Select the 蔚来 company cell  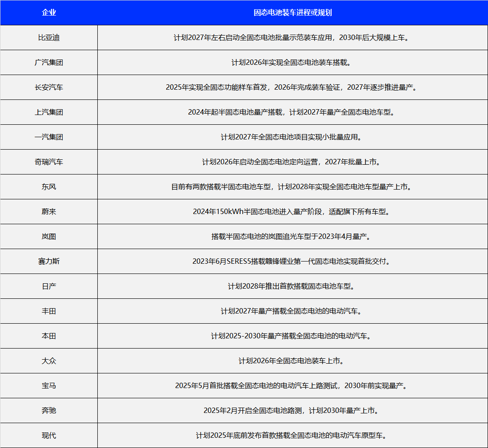pos(49,212)
